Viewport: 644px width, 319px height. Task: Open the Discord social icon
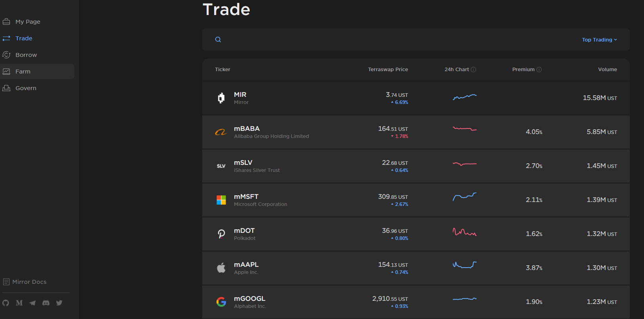(46, 303)
